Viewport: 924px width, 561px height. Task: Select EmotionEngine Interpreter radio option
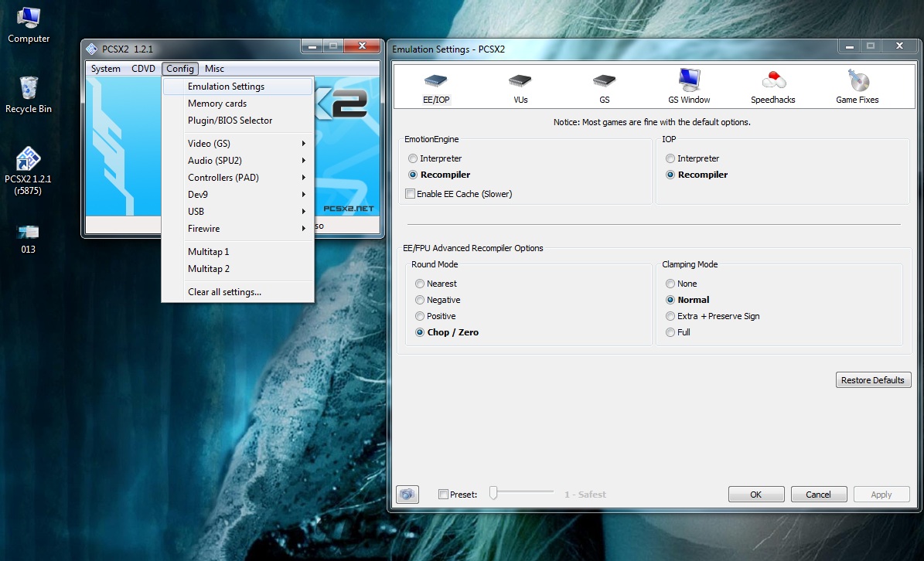click(413, 158)
